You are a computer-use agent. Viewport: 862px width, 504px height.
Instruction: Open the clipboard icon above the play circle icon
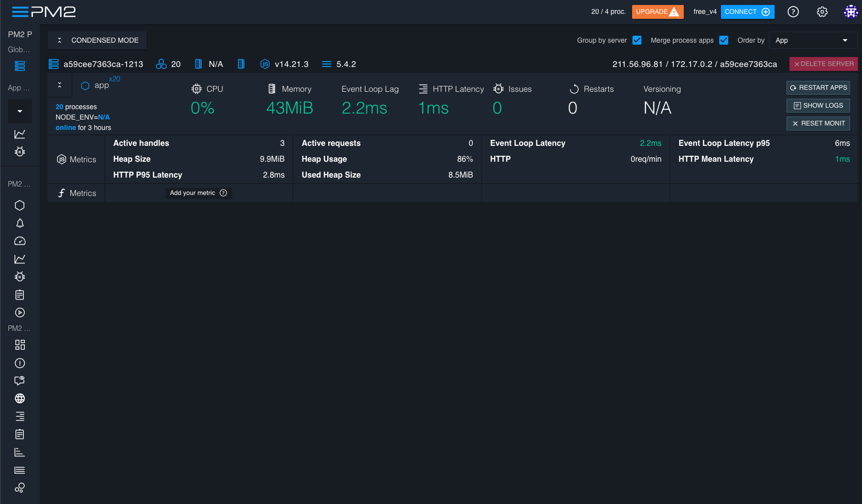tap(20, 295)
